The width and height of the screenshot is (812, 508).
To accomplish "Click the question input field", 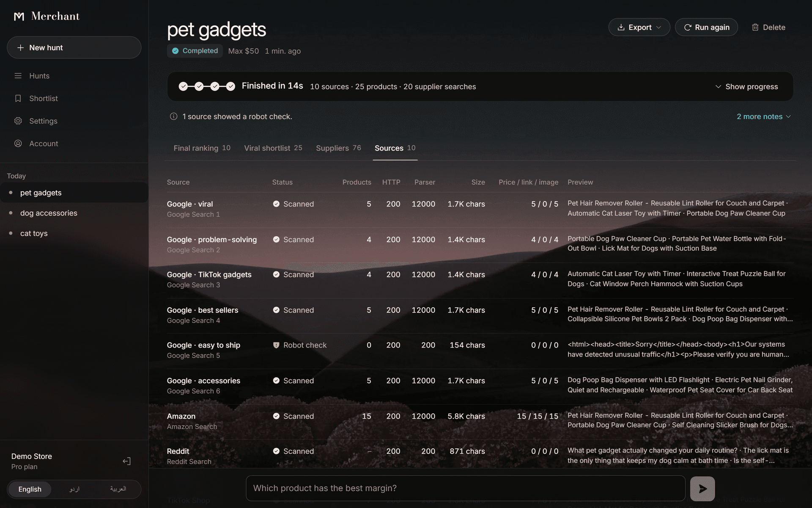I will tap(465, 489).
